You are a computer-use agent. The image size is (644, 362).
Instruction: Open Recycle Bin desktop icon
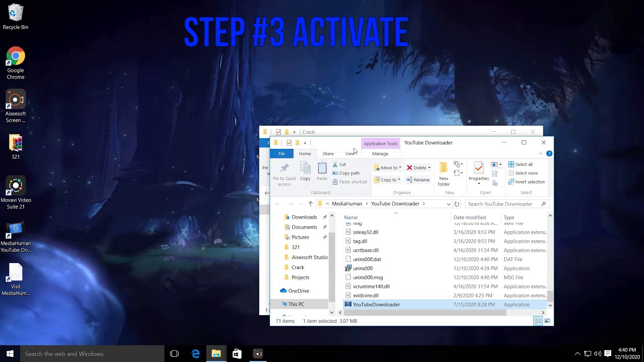[16, 17]
